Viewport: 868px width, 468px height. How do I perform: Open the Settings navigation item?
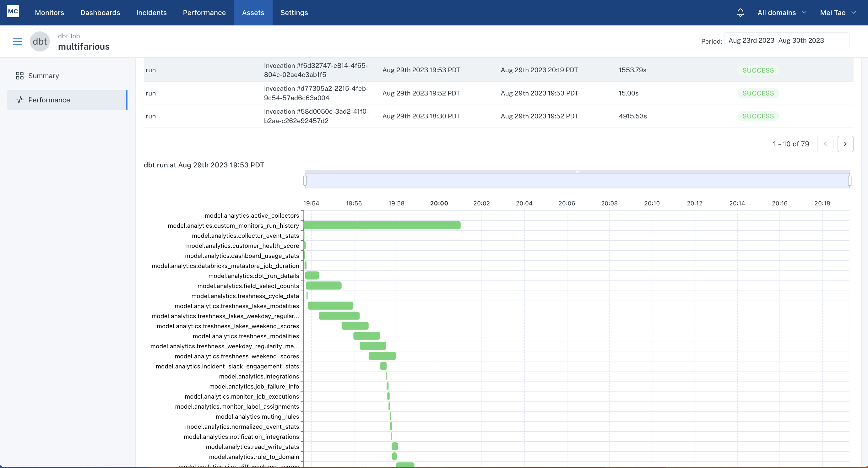click(294, 13)
